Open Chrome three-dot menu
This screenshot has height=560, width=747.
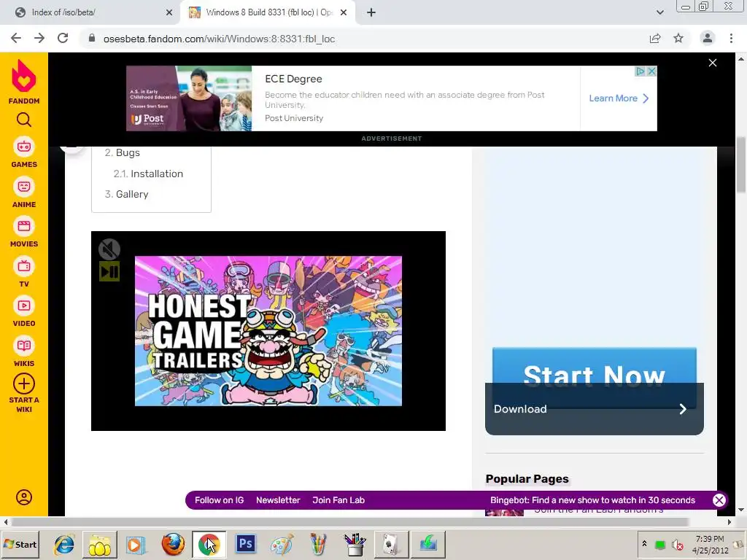point(731,38)
